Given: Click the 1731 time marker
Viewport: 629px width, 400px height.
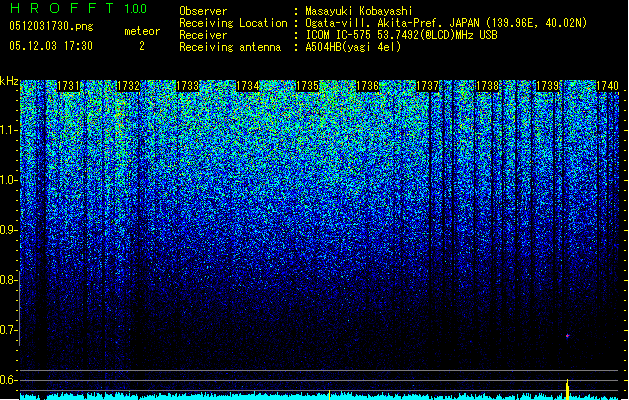Looking at the screenshot, I should coord(68,86).
